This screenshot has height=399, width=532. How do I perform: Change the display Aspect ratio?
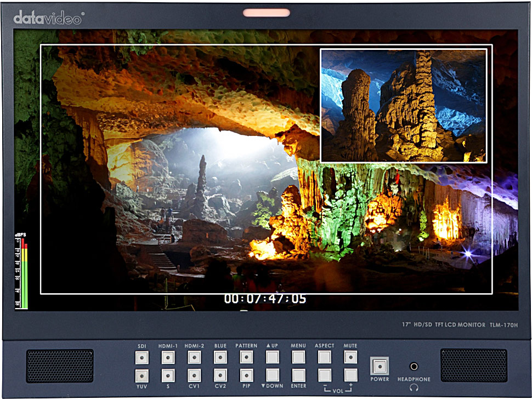click(x=324, y=357)
